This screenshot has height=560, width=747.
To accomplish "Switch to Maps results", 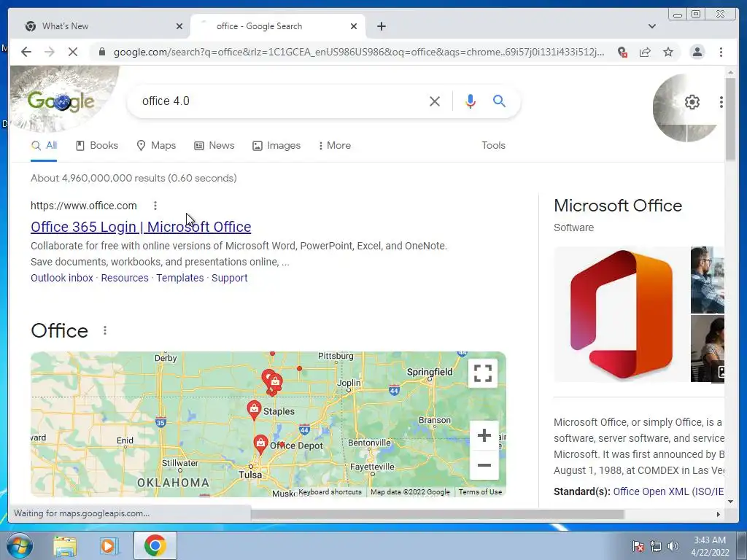I will pos(156,146).
